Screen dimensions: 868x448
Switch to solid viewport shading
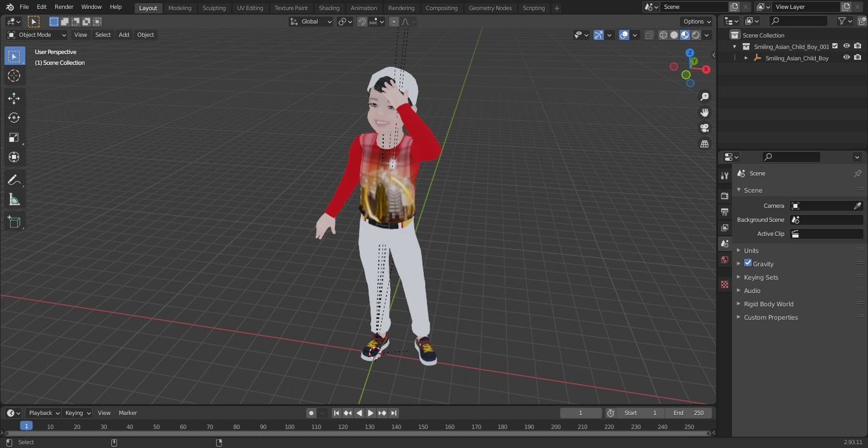pyautogui.click(x=674, y=35)
